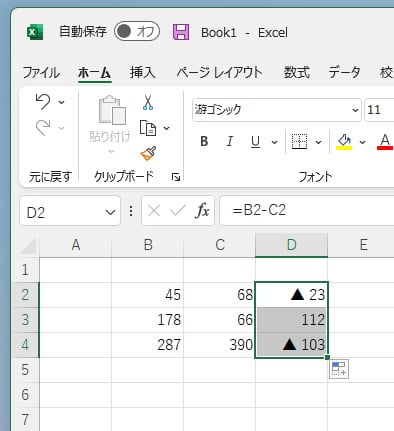The width and height of the screenshot is (394, 431).
Task: Open the copy options dropdown arrow
Action: [166, 128]
